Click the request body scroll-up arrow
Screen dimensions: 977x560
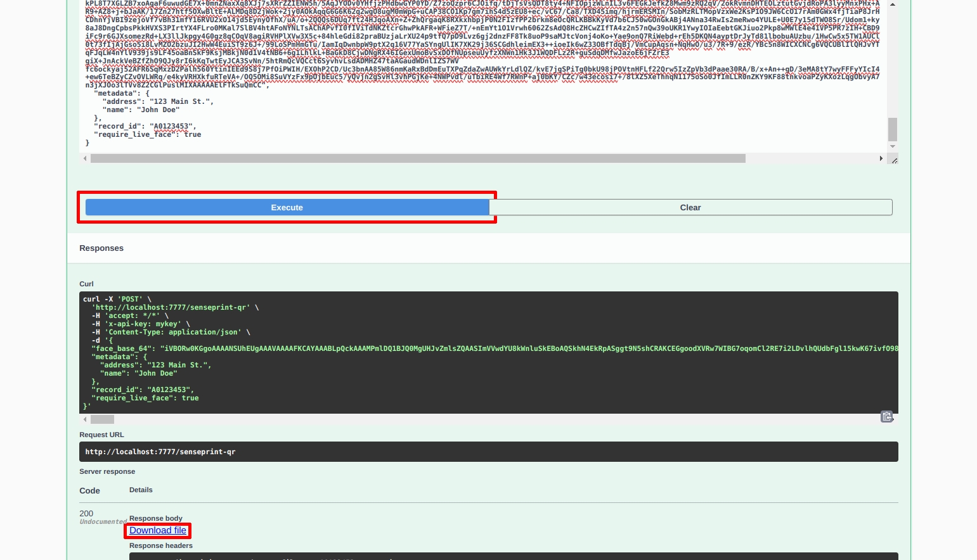tap(893, 4)
